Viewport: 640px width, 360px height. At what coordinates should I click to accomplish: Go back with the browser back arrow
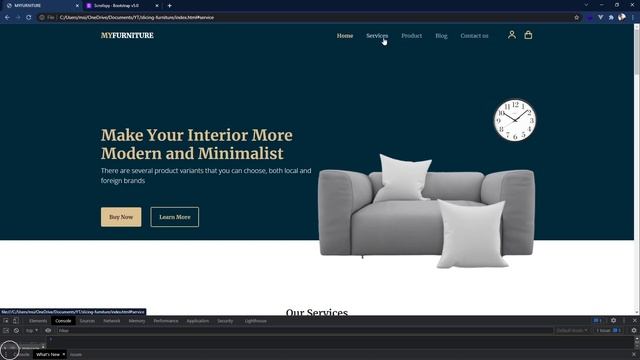click(7, 18)
